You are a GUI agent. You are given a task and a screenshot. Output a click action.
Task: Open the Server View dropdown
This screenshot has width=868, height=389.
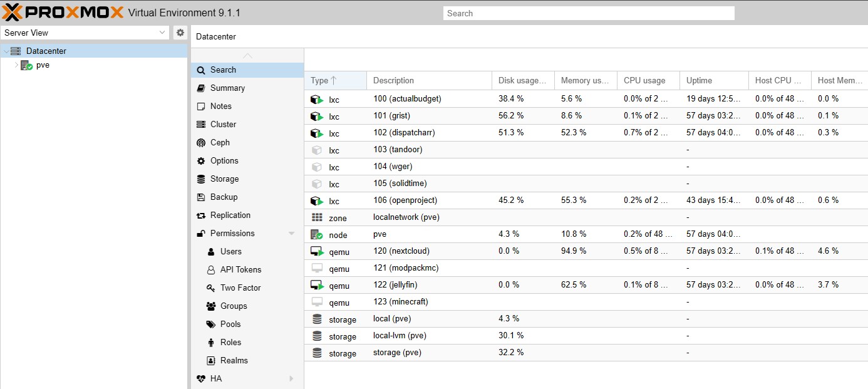163,33
